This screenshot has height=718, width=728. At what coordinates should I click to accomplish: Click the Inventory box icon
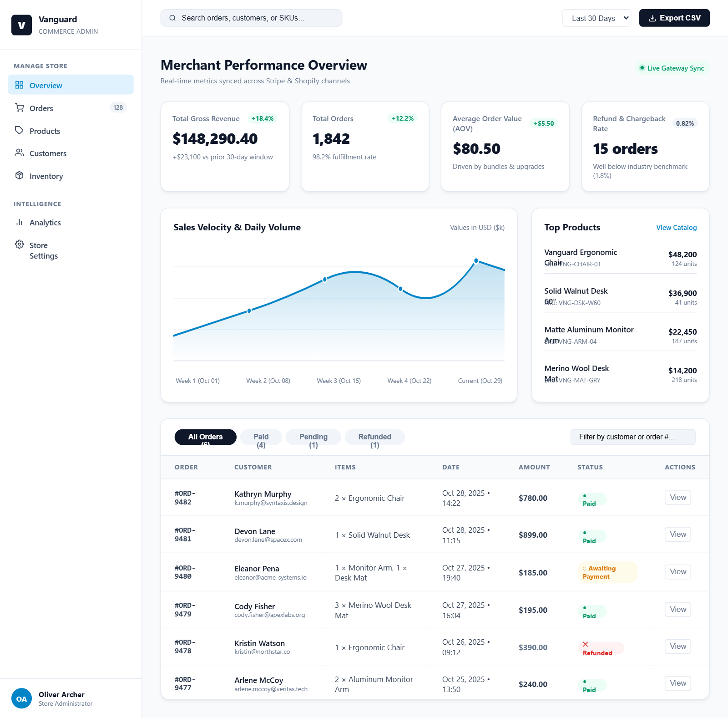(x=19, y=175)
